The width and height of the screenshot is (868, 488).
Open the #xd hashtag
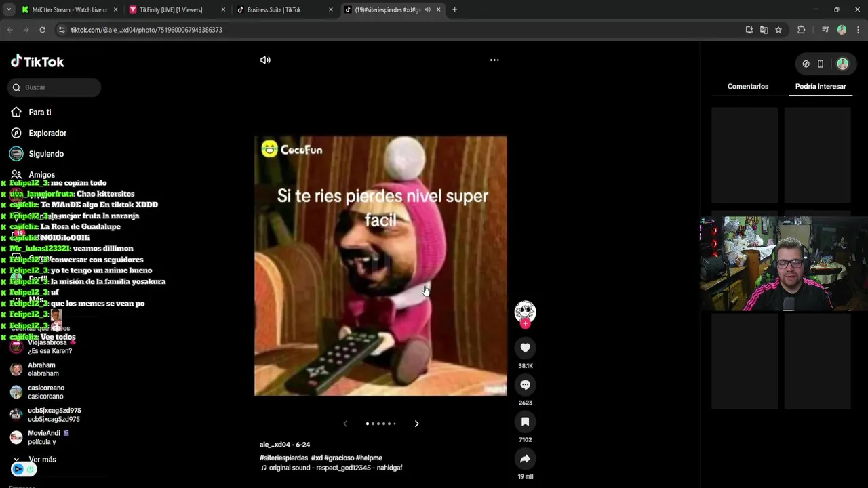click(x=317, y=458)
